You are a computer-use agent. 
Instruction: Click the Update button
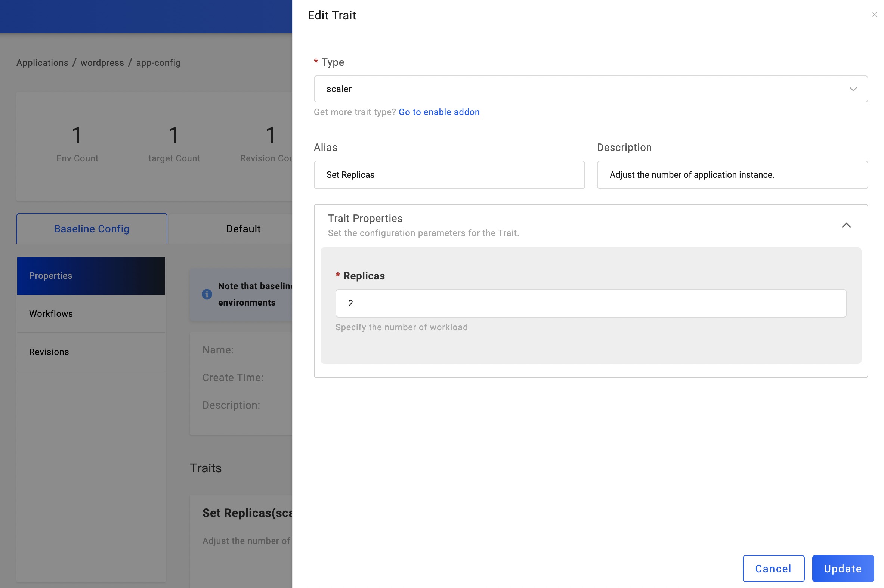pyautogui.click(x=843, y=568)
